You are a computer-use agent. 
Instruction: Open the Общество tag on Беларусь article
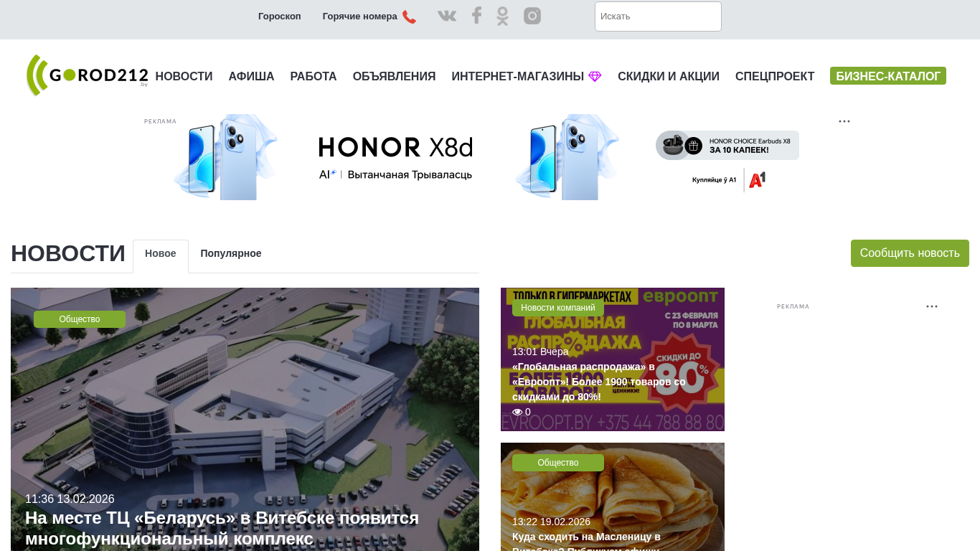[80, 319]
